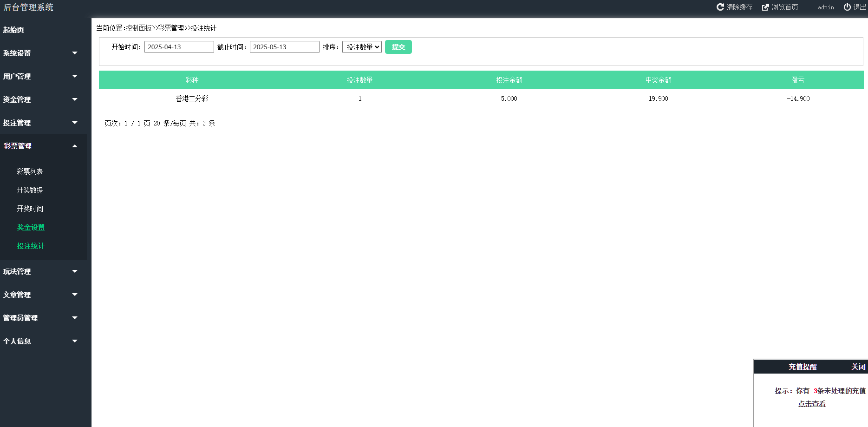The width and height of the screenshot is (868, 427).
Task: Open the 排序 sort dropdown
Action: point(362,47)
